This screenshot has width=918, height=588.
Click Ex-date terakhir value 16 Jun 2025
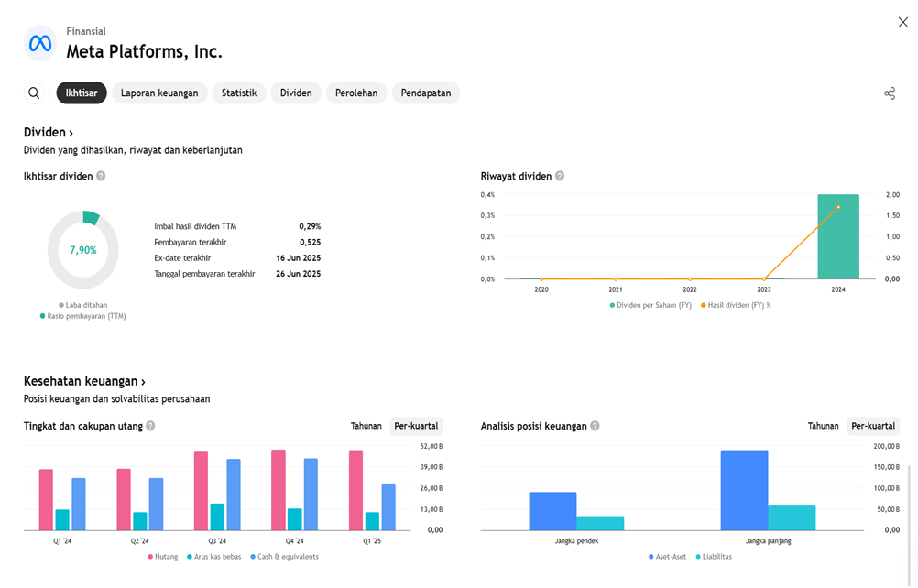click(299, 258)
